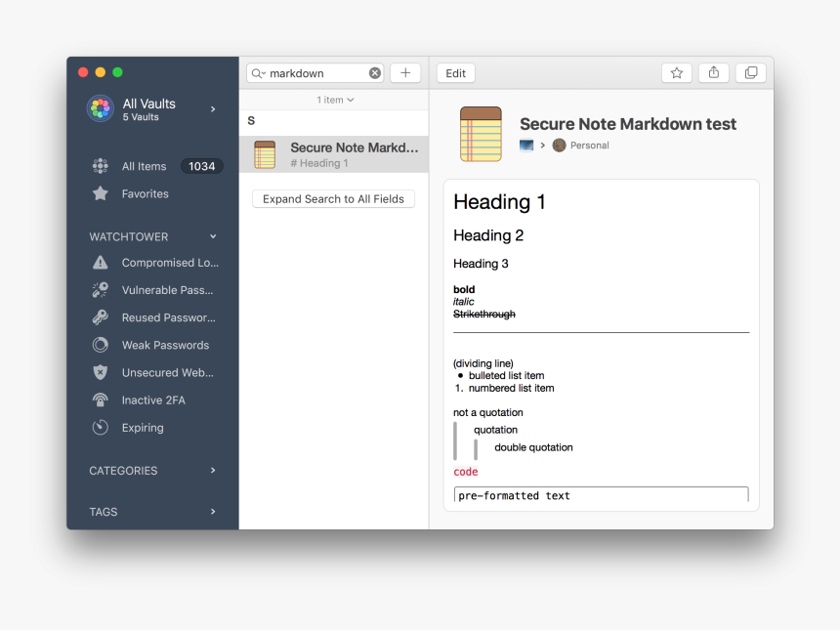The width and height of the screenshot is (840, 630).
Task: Toggle the favorite star for this note
Action: pos(676,72)
